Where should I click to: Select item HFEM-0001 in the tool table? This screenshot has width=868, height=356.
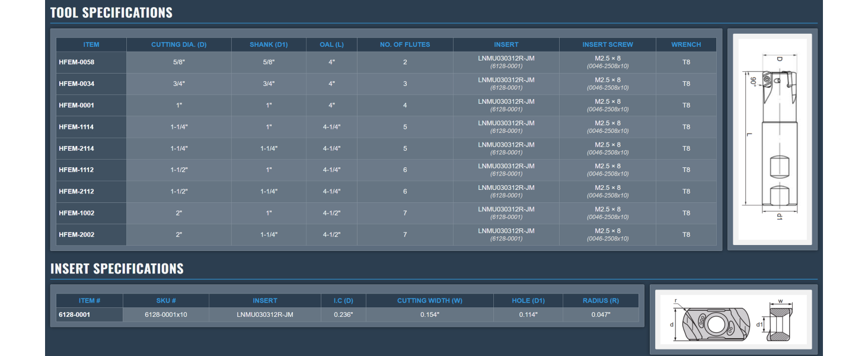click(76, 105)
